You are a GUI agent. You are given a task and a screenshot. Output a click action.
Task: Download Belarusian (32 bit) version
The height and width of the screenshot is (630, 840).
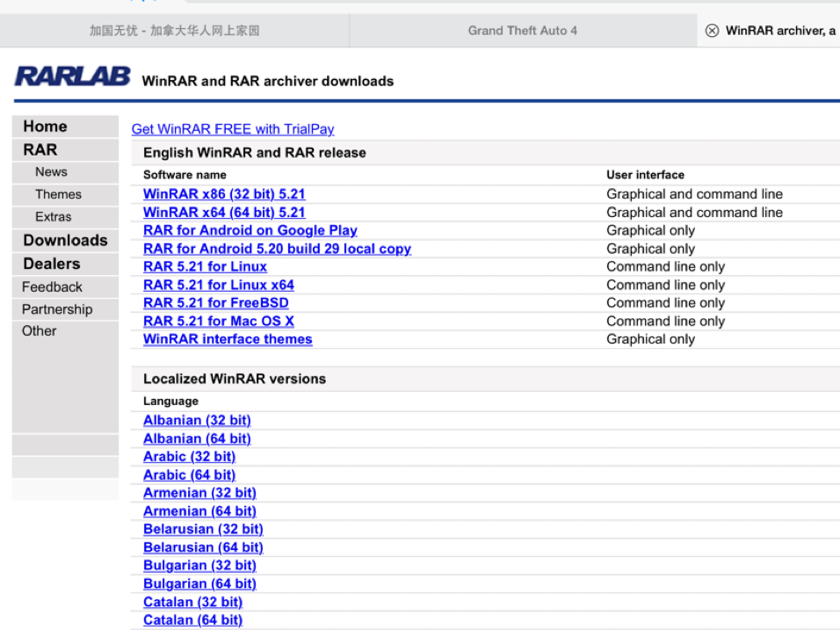pos(203,529)
